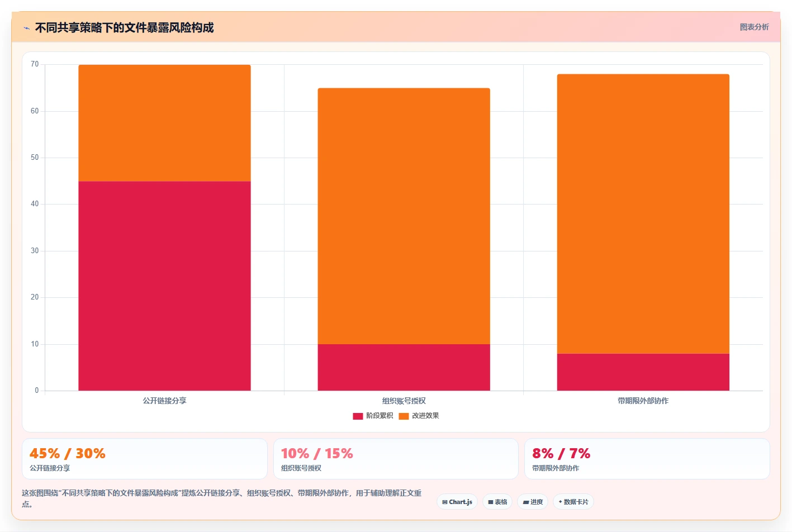792x532 pixels.
Task: Open the 45% / 30% data card
Action: tap(145, 459)
